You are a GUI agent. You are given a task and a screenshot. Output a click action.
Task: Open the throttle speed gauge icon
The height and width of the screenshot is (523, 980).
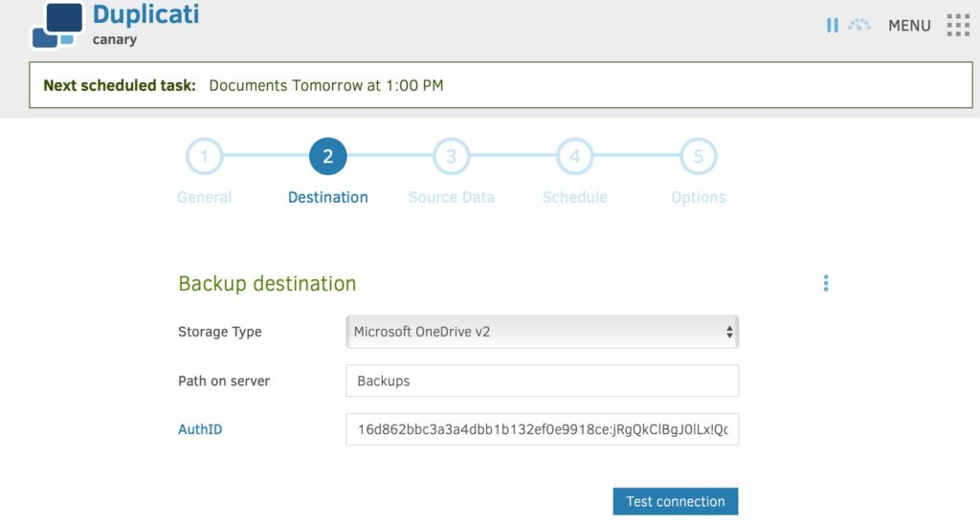859,25
